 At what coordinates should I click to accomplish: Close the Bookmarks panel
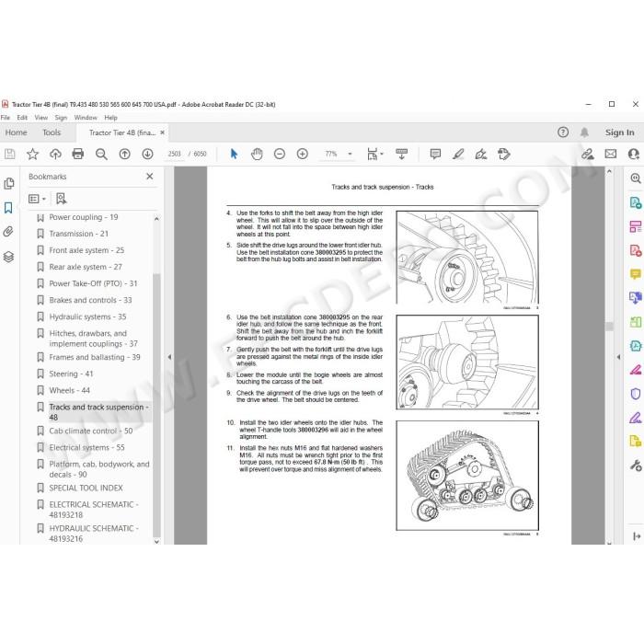point(149,177)
